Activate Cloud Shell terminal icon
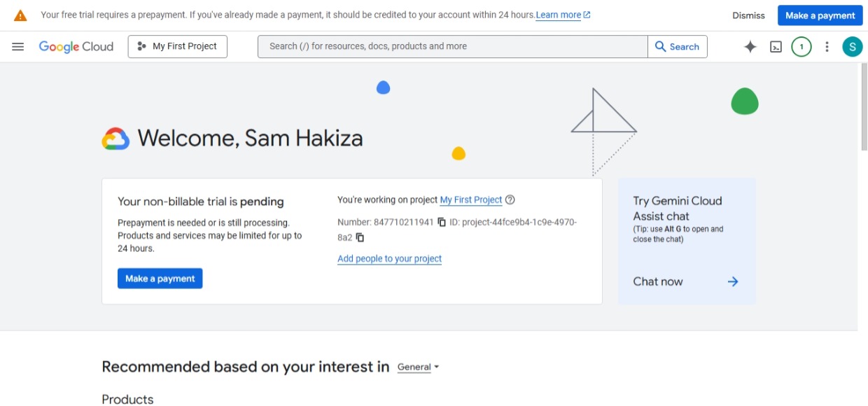868x406 pixels. pyautogui.click(x=776, y=47)
